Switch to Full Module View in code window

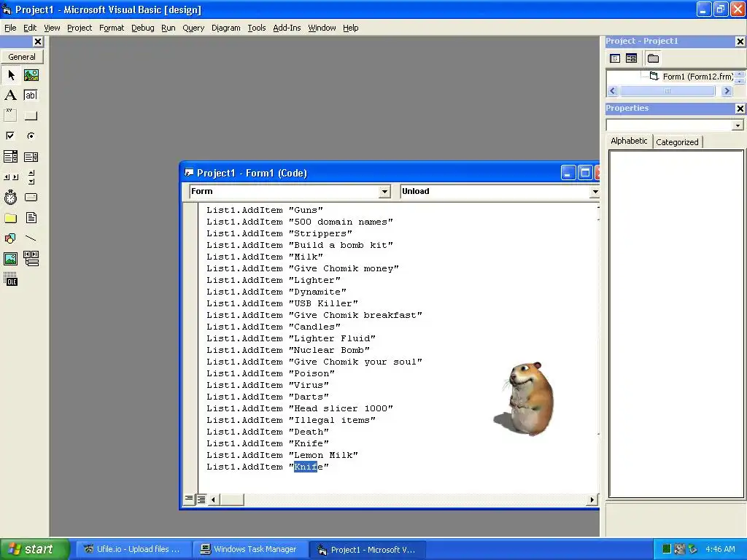[x=201, y=499]
